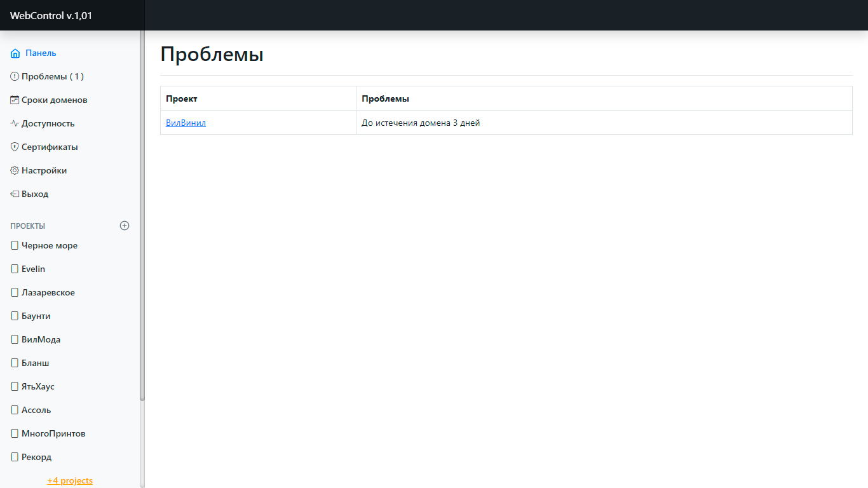This screenshot has width=868, height=488.
Task: Open the МногоПринтов project
Action: 53,434
